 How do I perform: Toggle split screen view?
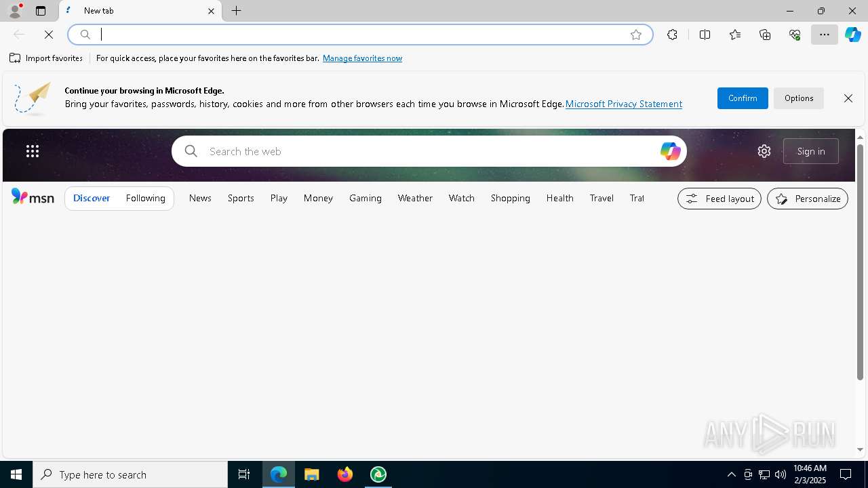[705, 35]
